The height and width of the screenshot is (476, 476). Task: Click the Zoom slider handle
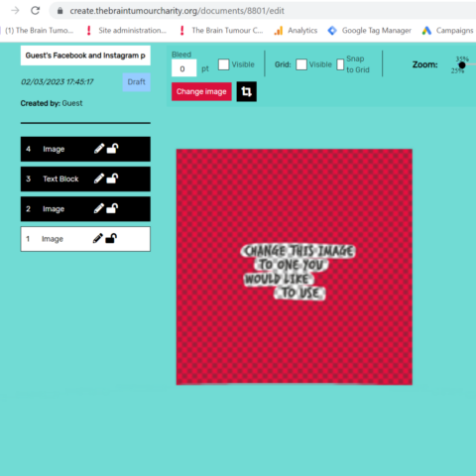[x=462, y=64]
